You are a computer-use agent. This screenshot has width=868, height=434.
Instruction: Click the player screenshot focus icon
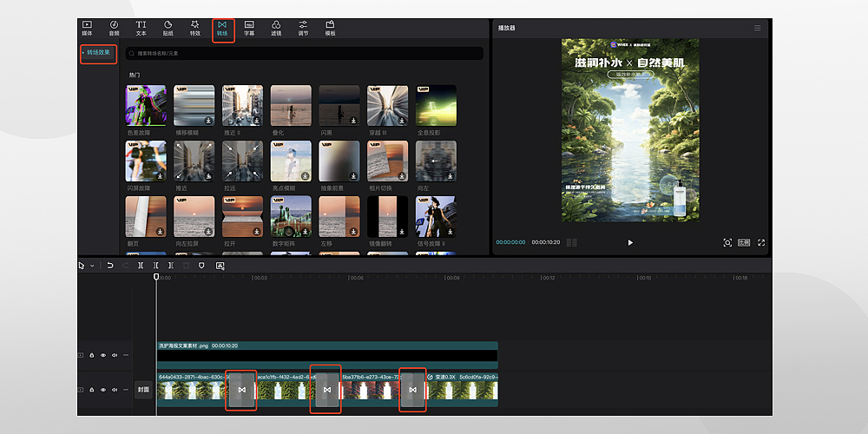pos(727,242)
